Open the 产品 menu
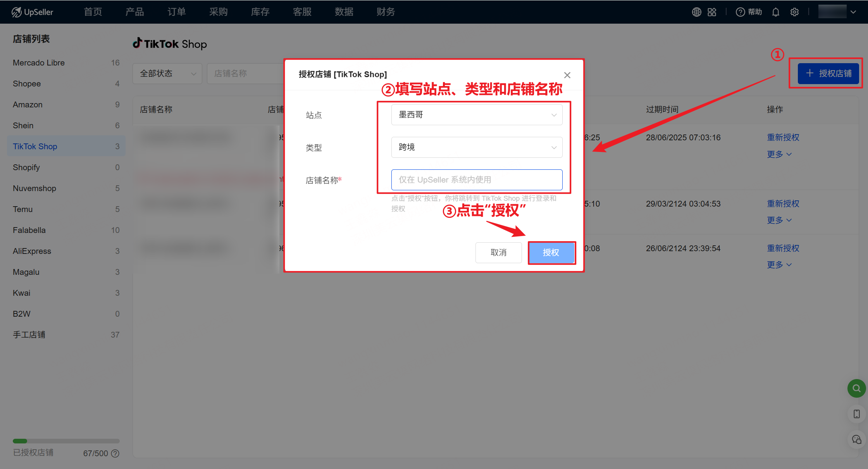Image resolution: width=868 pixels, height=469 pixels. click(135, 12)
